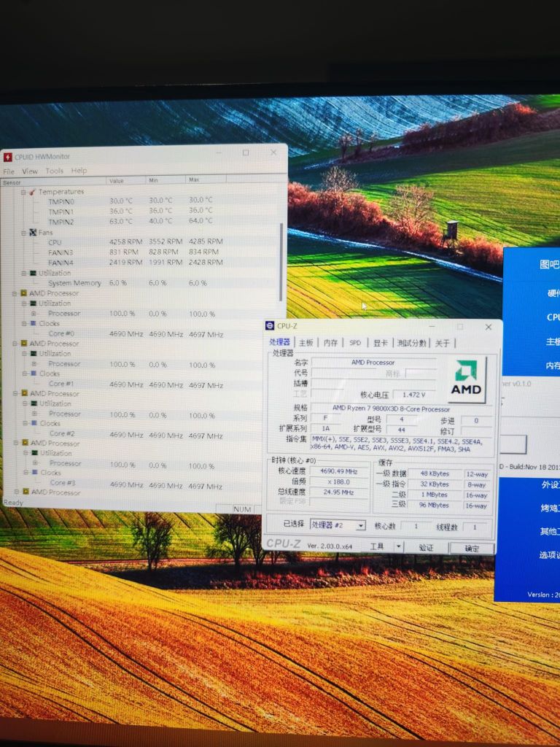Open the Tools menu in HWMonitor
Screen dimensions: 560x747
pos(55,171)
